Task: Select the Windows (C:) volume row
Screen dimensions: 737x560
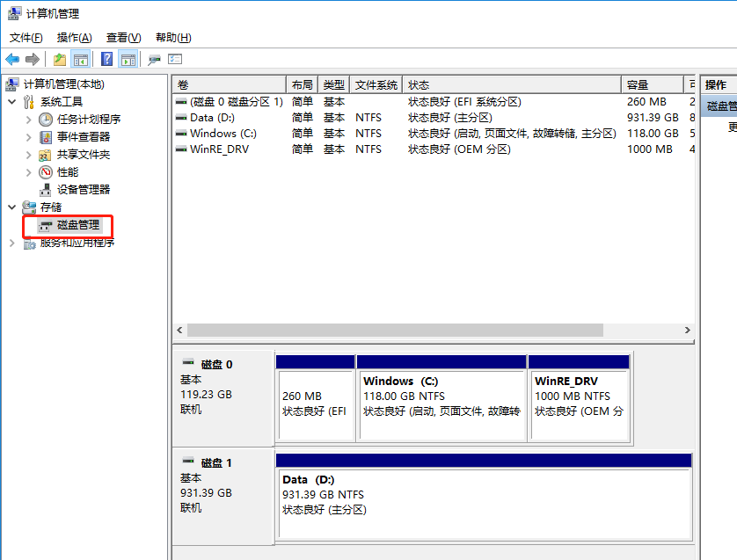Action: (434, 134)
